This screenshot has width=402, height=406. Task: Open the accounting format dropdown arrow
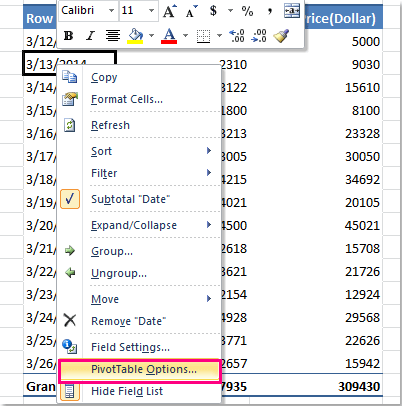click(x=230, y=11)
